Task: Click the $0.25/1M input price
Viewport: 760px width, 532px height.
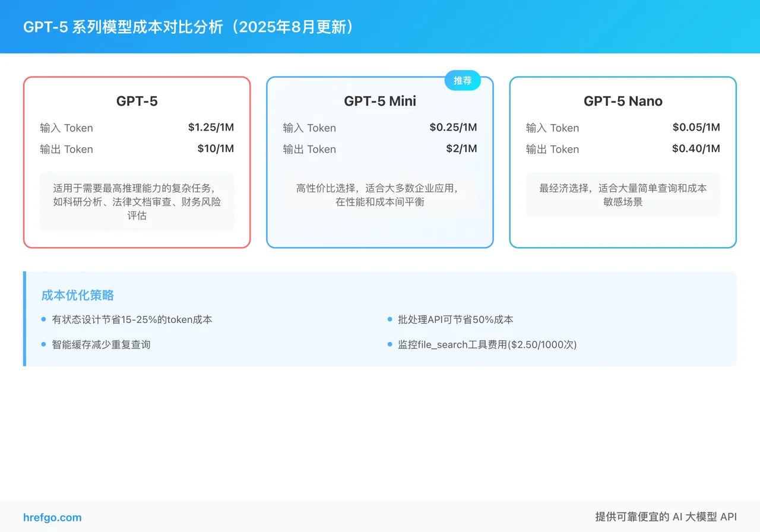Action: coord(453,127)
